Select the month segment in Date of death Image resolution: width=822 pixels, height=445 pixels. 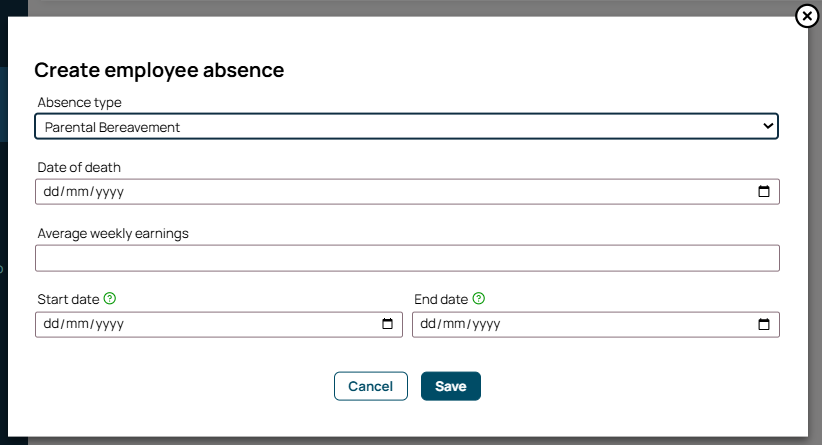(x=77, y=192)
